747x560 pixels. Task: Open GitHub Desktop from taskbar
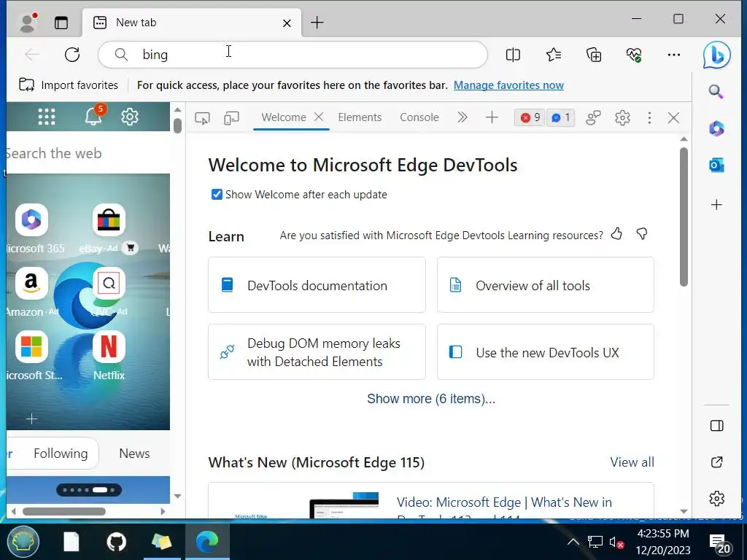pos(116,542)
